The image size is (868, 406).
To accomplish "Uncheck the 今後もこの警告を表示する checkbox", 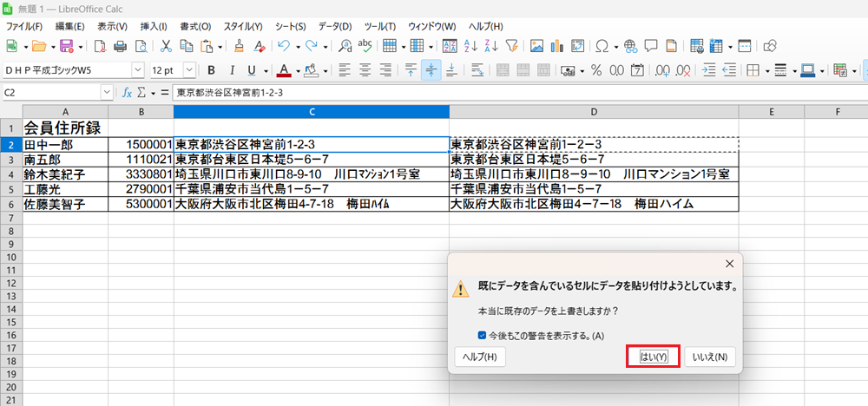I will tap(482, 335).
